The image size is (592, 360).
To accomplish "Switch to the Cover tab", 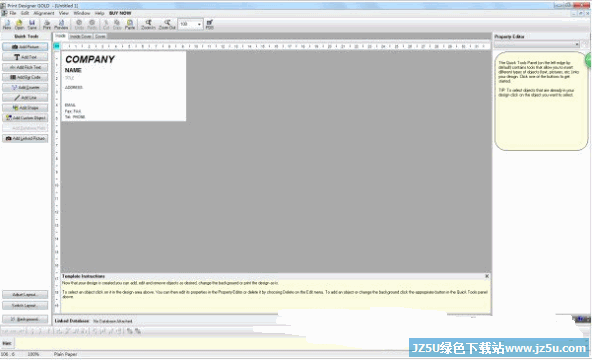I will [100, 36].
